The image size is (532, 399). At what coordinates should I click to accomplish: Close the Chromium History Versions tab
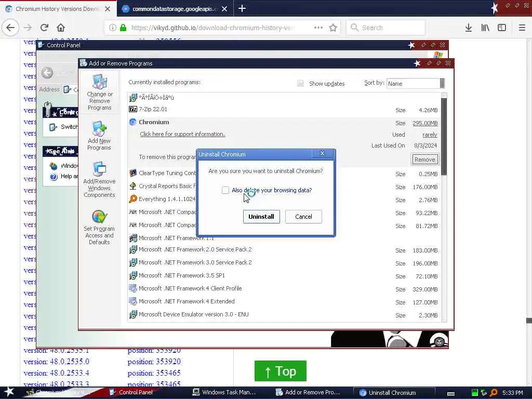click(x=108, y=9)
